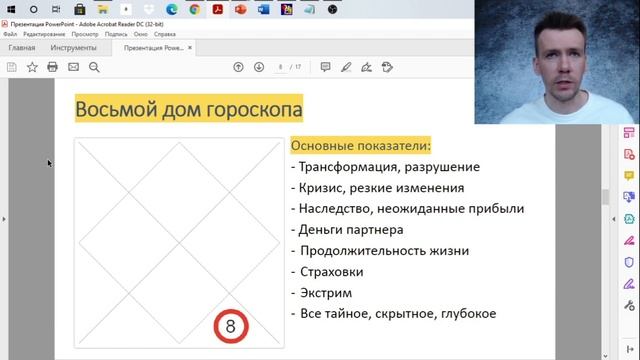Launch Microsoft Store from taskbar
Image resolution: width=640 pixels, height=360 pixels.
(80, 9)
